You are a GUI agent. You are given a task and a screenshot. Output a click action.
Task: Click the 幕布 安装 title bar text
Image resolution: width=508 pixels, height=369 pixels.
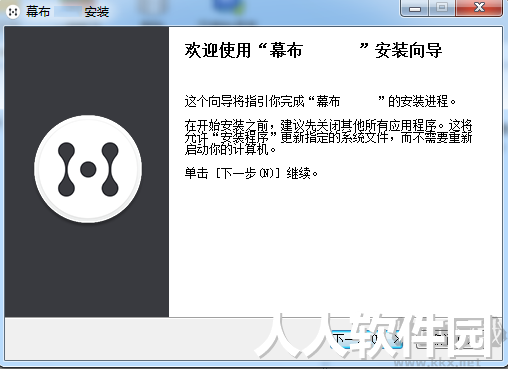[68, 12]
